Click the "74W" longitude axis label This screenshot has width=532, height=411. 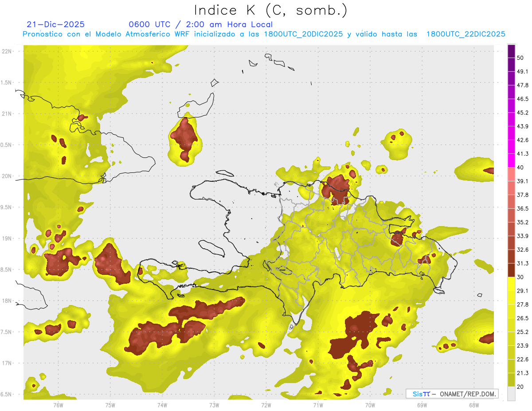point(162,405)
